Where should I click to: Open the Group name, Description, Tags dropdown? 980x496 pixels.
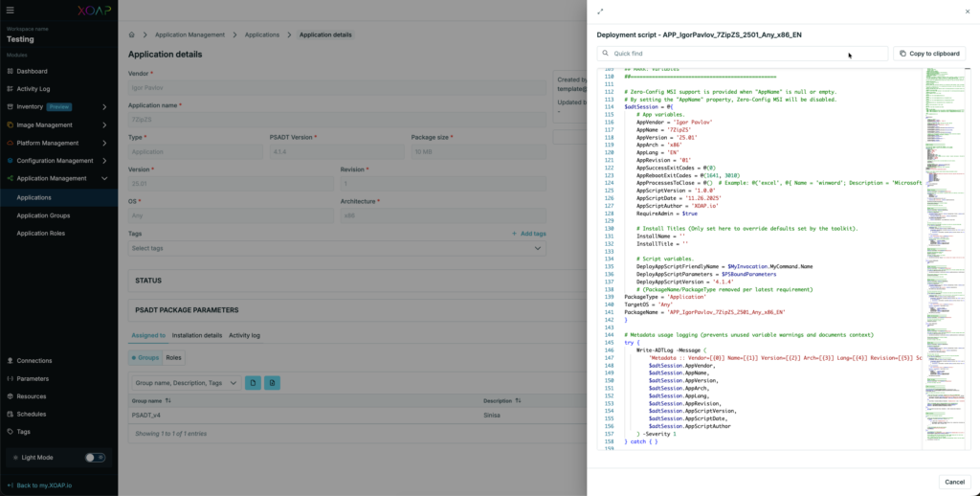coord(186,383)
